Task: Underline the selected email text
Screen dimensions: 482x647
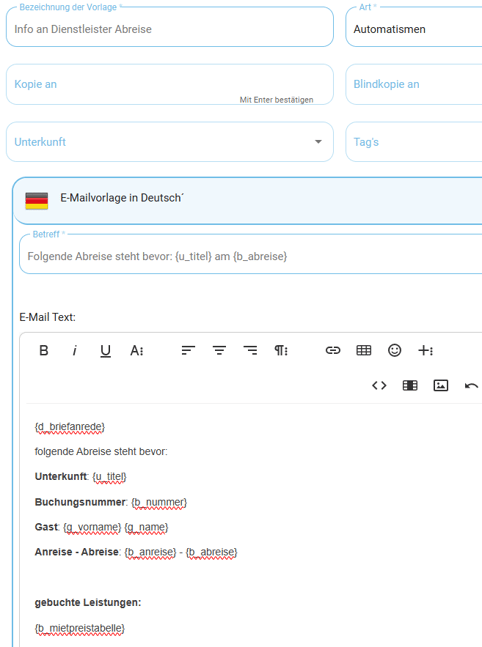Action: pyautogui.click(x=106, y=351)
